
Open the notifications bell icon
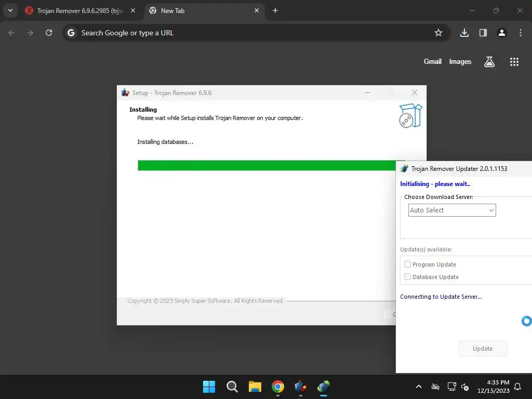(x=517, y=387)
